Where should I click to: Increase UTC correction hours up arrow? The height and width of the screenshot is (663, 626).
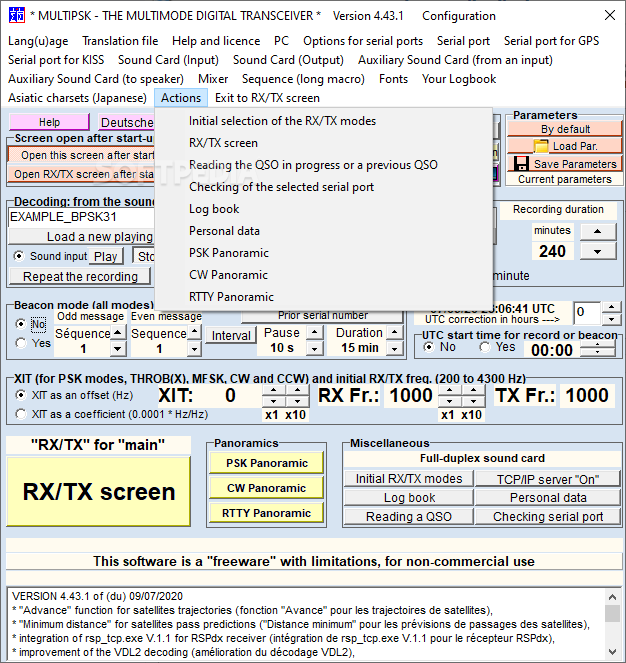[x=612, y=307]
